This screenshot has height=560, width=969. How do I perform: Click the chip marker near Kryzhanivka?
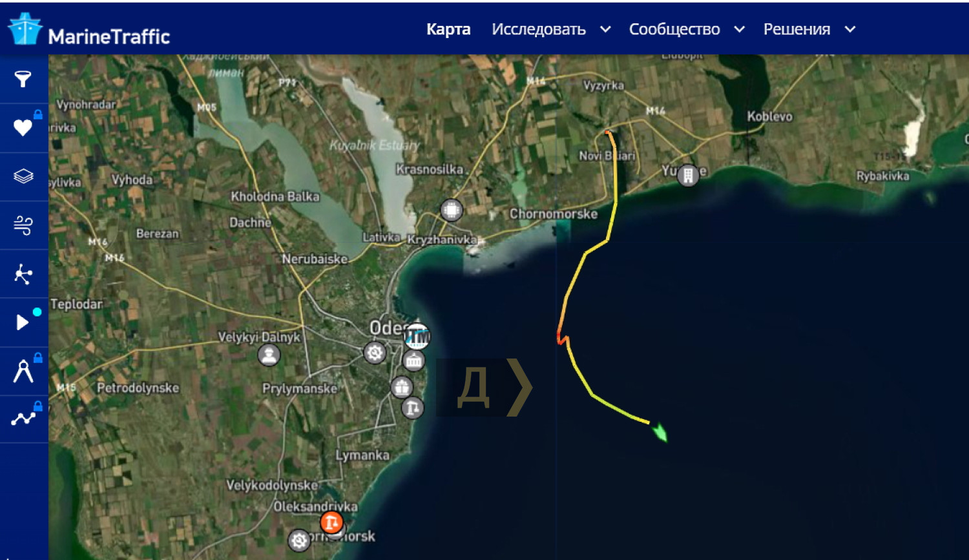452,210
